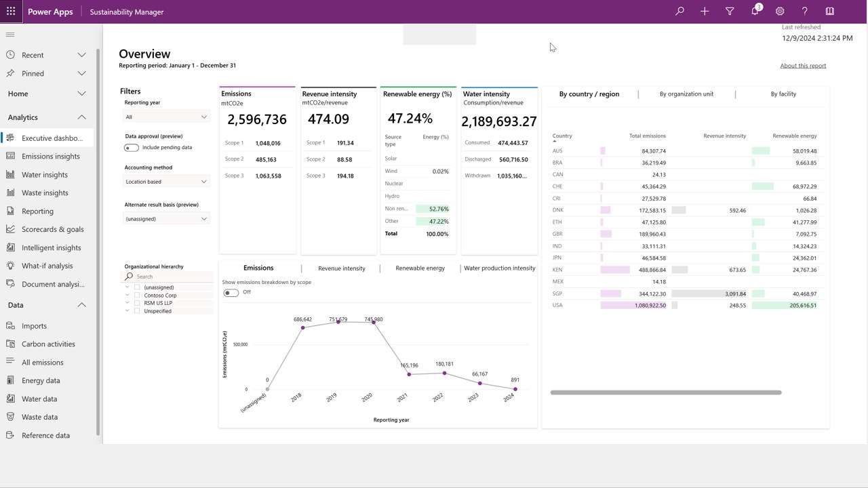Open the help question mark icon

805,12
